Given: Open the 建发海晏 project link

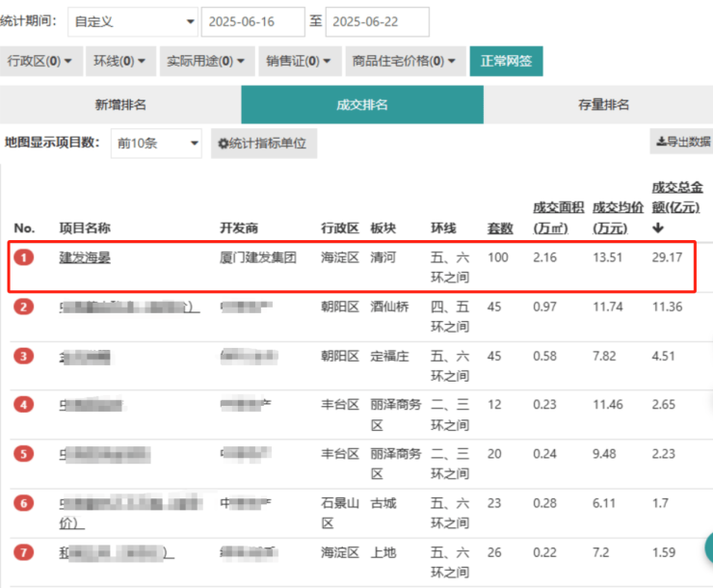Looking at the screenshot, I should point(85,257).
